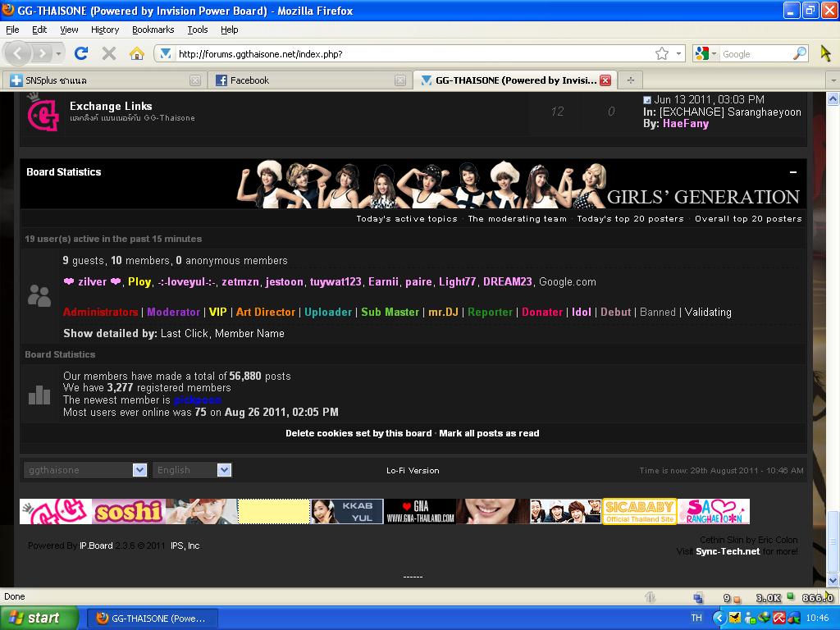Open Overall top 20 posters

click(748, 218)
